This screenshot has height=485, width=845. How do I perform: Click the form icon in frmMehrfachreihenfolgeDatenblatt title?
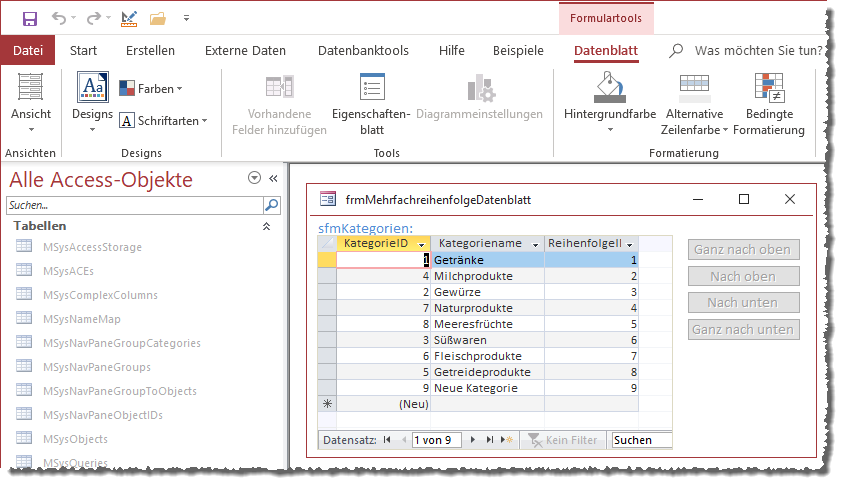pyautogui.click(x=328, y=199)
